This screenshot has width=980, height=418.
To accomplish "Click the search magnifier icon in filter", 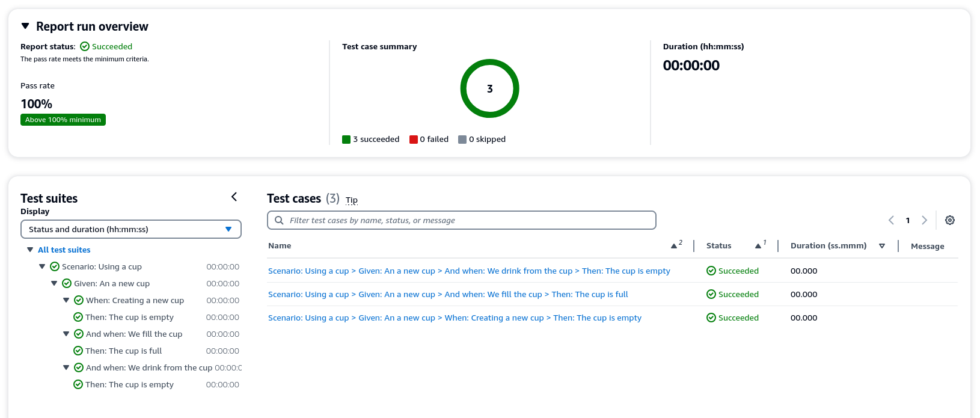I will tap(279, 220).
